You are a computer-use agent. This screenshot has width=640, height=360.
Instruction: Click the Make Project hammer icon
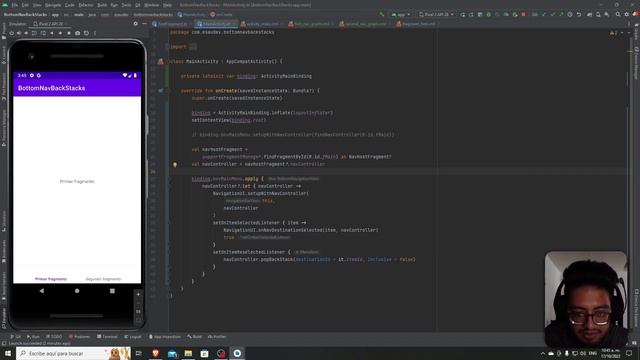(x=382, y=14)
